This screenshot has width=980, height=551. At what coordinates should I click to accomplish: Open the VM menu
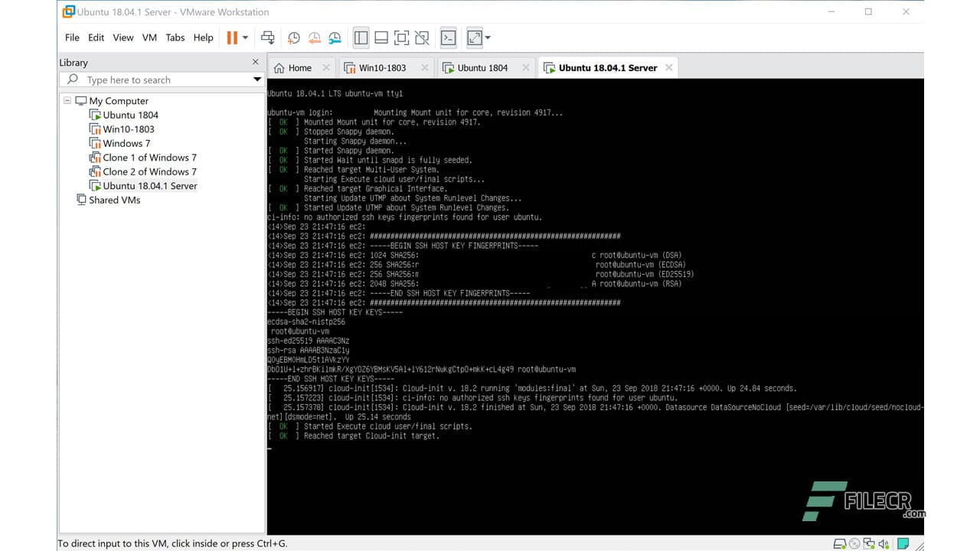point(149,37)
